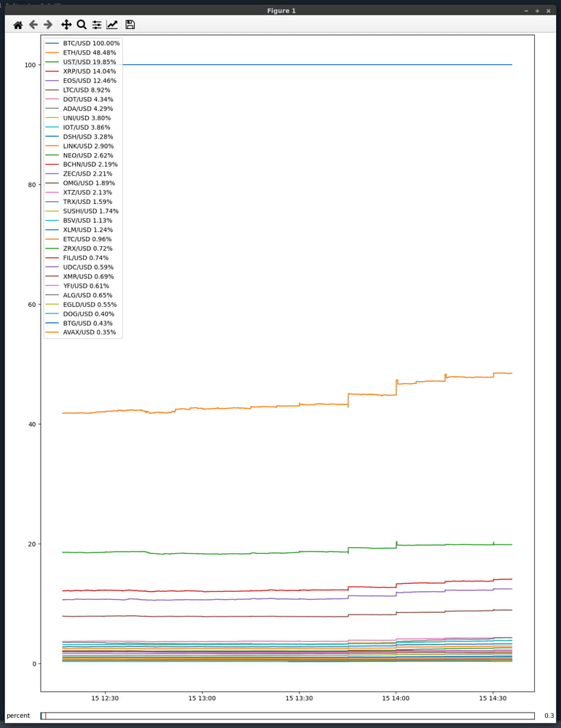Click the XRP/USD 14.04% legend entry
The image size is (561, 728).
(81, 71)
